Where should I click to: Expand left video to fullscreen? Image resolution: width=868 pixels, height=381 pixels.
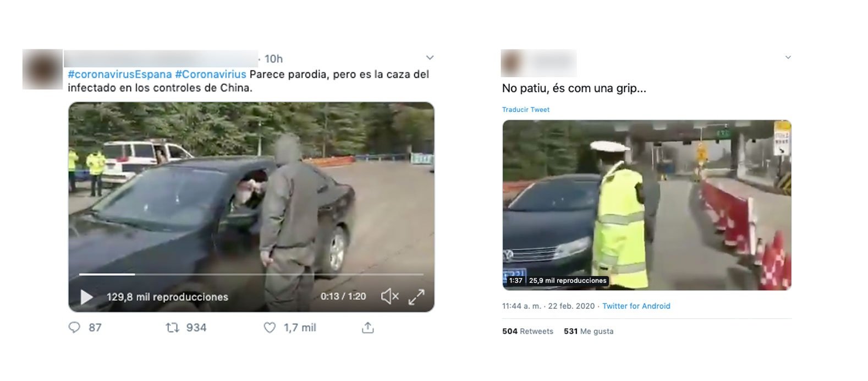(416, 297)
